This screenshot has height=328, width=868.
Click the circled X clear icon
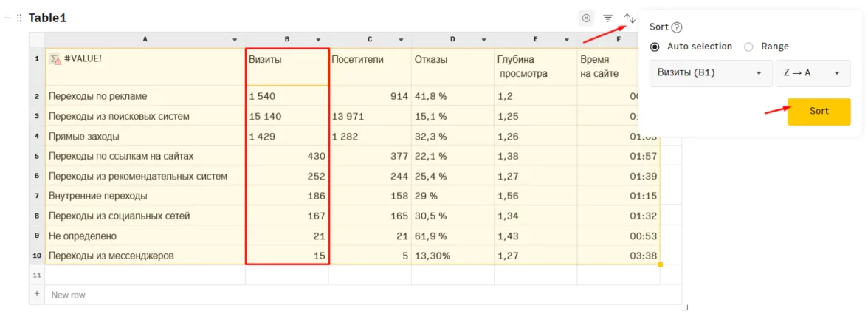pyautogui.click(x=586, y=18)
